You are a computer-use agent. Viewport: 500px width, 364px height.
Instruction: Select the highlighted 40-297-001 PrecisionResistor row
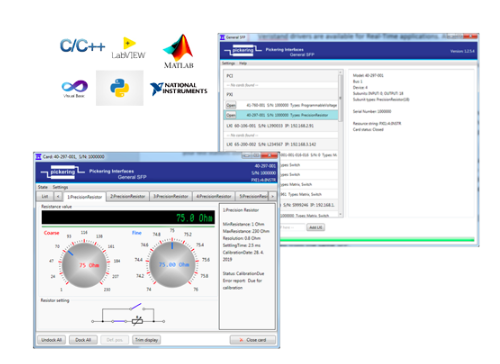pos(281,115)
